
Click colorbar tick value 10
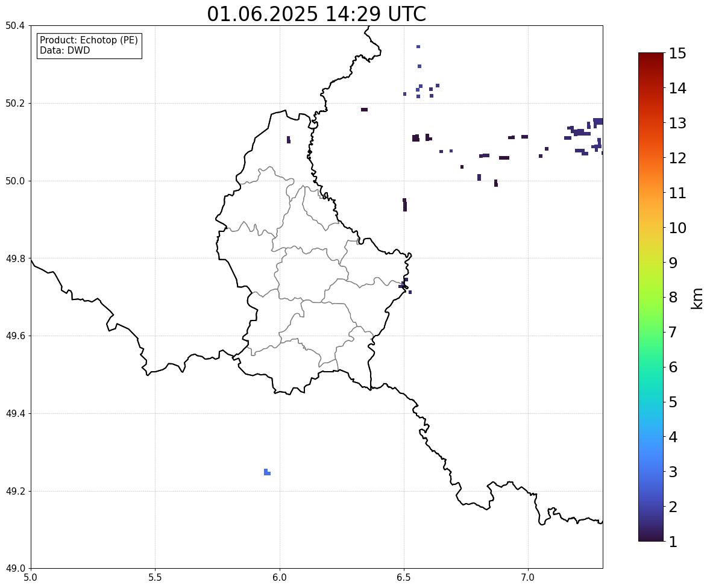(x=677, y=228)
